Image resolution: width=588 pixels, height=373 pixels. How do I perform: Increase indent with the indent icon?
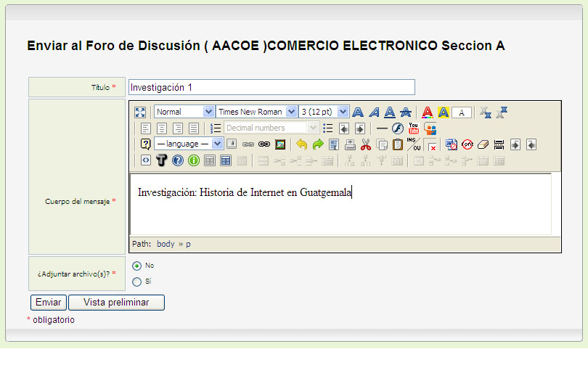pyautogui.click(x=360, y=128)
